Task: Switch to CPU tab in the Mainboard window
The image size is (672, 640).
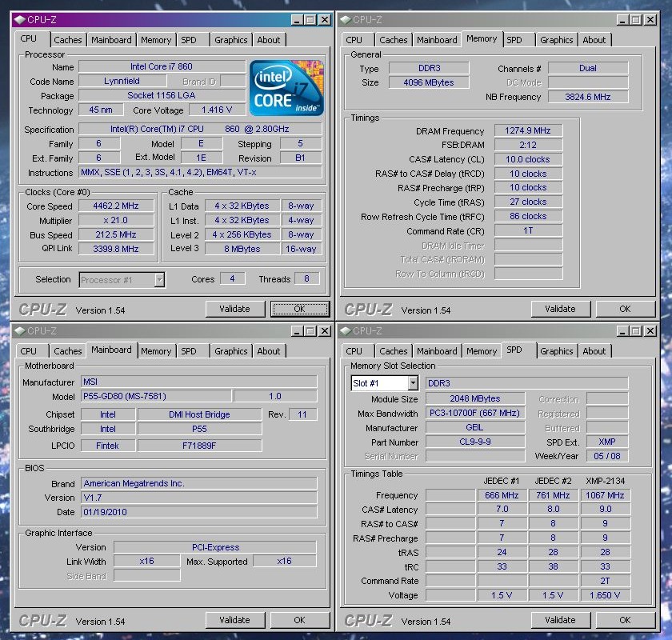Action: tap(28, 351)
